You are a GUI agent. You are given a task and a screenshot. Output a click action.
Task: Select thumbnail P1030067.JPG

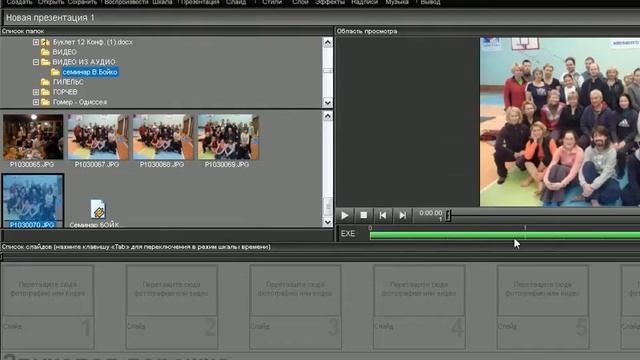(x=98, y=137)
